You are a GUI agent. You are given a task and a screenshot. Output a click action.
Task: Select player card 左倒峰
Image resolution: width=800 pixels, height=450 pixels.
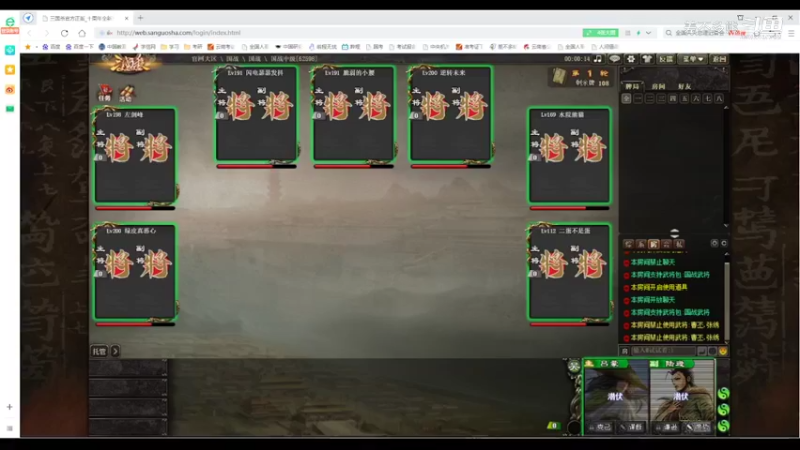click(135, 155)
